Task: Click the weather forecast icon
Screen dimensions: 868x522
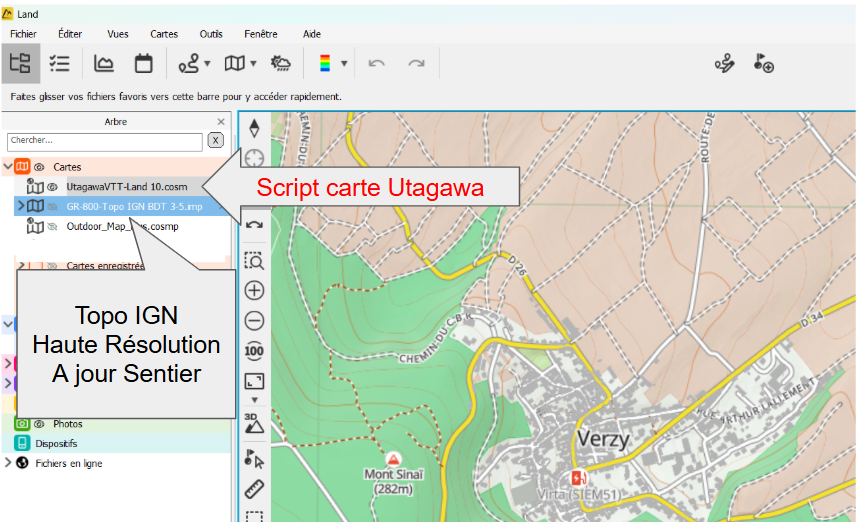Action: [x=281, y=63]
